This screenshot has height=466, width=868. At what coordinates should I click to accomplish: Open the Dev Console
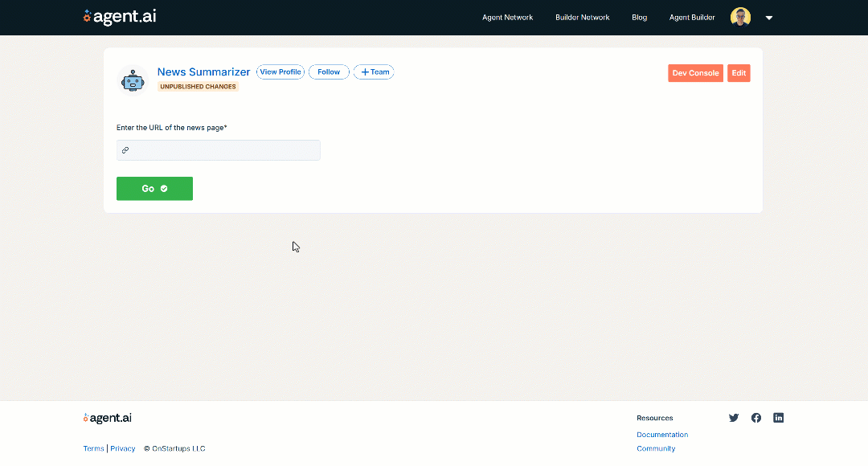pyautogui.click(x=695, y=73)
